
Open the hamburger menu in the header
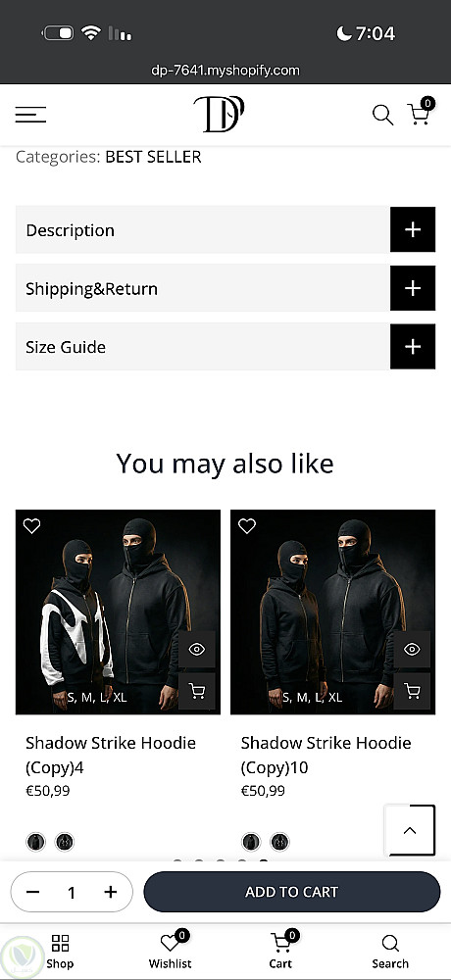tap(30, 115)
